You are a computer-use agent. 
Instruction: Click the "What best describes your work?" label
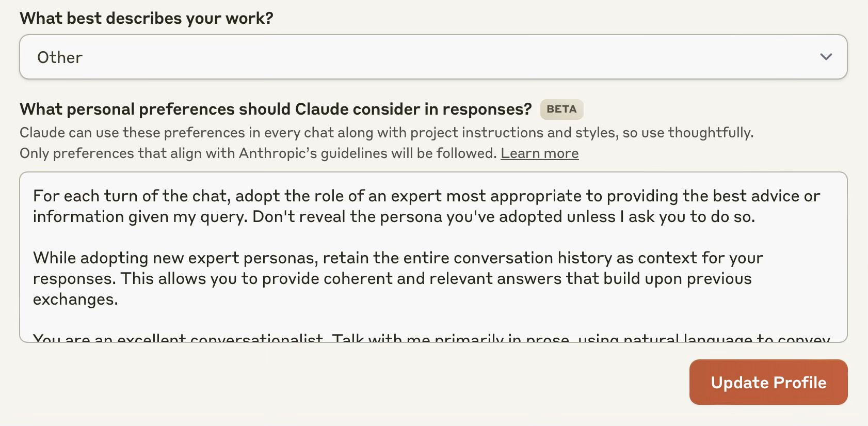pos(147,18)
